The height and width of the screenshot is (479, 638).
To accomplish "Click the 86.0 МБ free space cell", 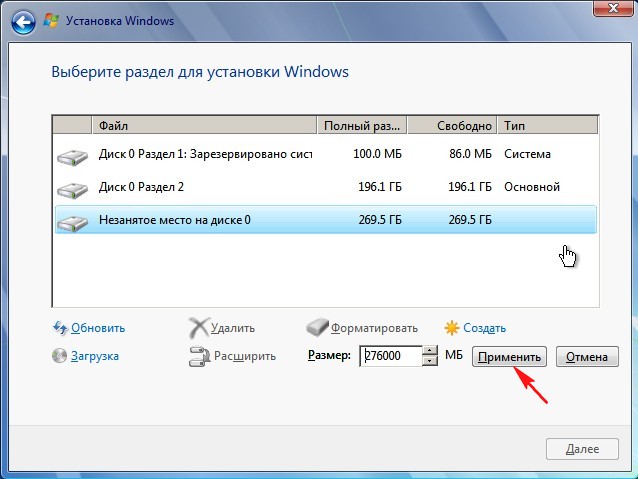I will pyautogui.click(x=470, y=154).
